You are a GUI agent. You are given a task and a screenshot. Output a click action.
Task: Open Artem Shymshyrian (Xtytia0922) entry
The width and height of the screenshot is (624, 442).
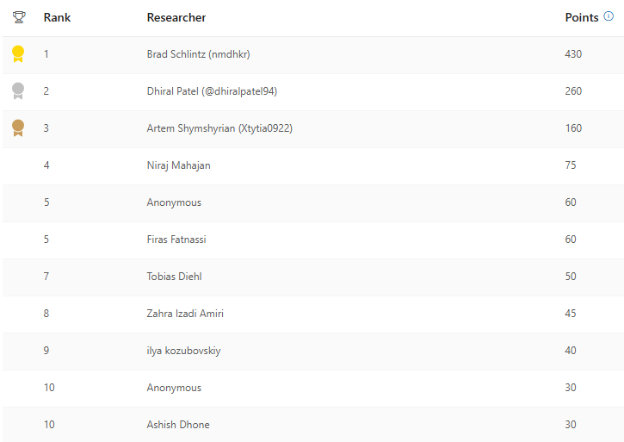tap(219, 128)
